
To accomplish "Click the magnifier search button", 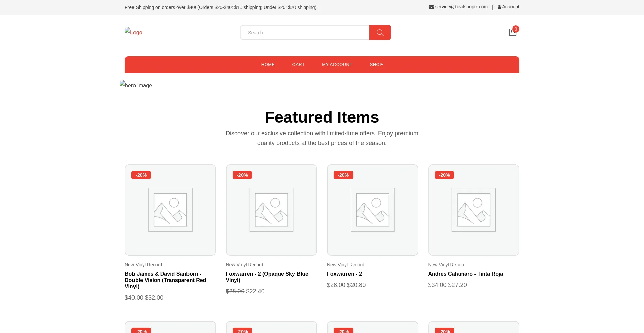I will pos(380,33).
